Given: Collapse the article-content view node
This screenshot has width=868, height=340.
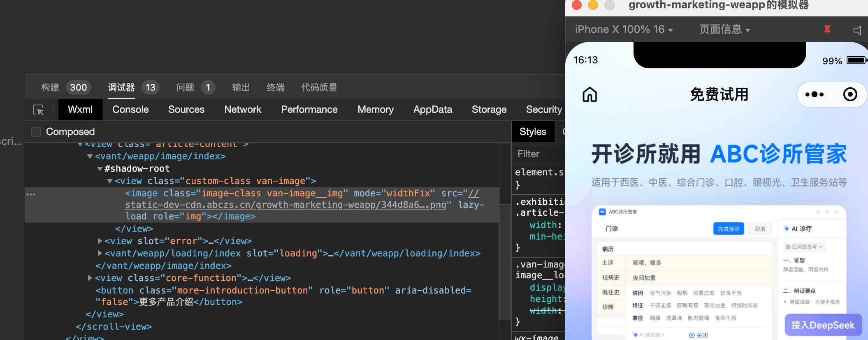Looking at the screenshot, I should pyautogui.click(x=80, y=144).
